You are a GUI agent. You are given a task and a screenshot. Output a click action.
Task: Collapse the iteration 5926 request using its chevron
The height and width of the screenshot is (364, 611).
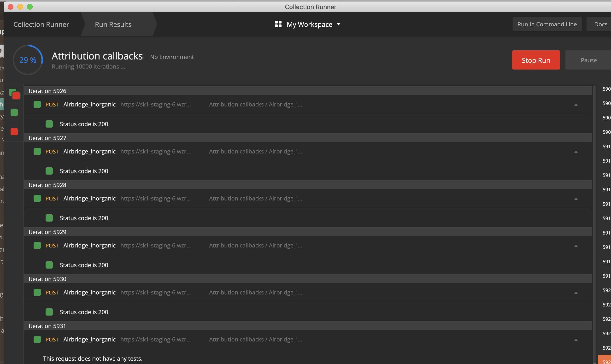click(x=576, y=105)
